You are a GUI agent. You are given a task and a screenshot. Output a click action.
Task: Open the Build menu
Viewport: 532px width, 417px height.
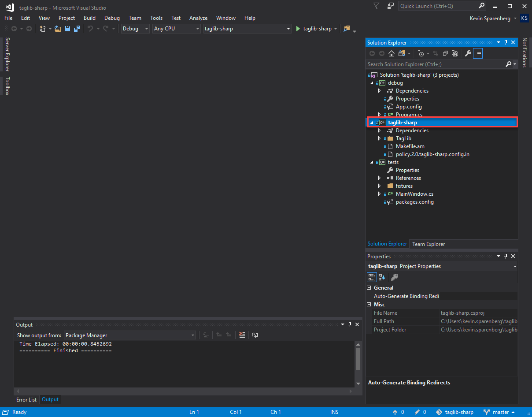click(89, 18)
